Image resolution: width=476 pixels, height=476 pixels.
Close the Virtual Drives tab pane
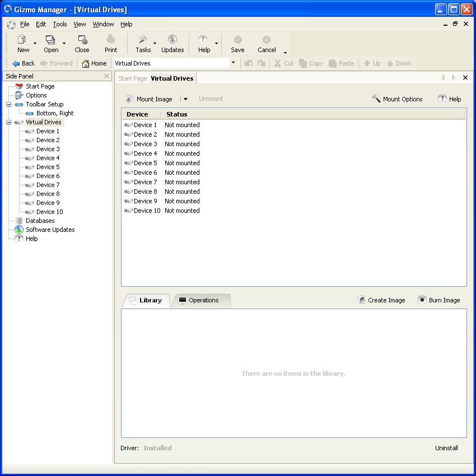click(x=465, y=78)
